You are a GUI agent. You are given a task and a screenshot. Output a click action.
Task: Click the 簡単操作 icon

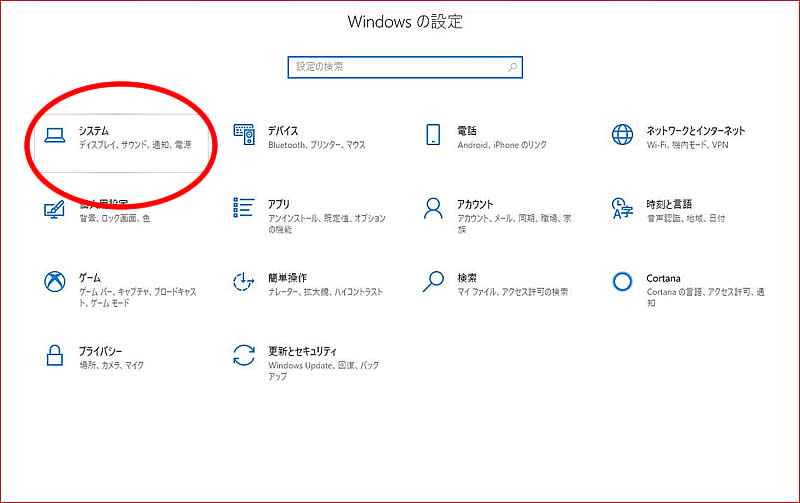(x=244, y=281)
